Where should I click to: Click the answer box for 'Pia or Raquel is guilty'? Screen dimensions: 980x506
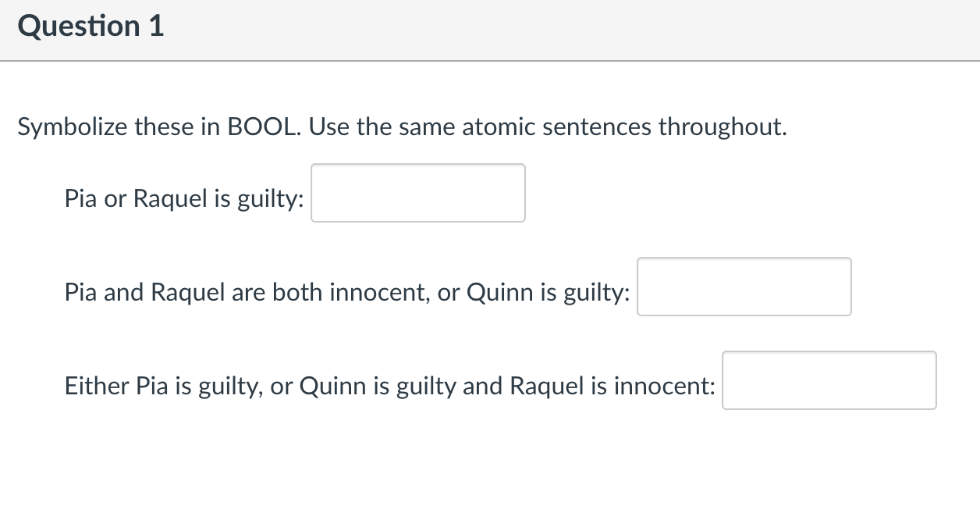click(x=418, y=193)
